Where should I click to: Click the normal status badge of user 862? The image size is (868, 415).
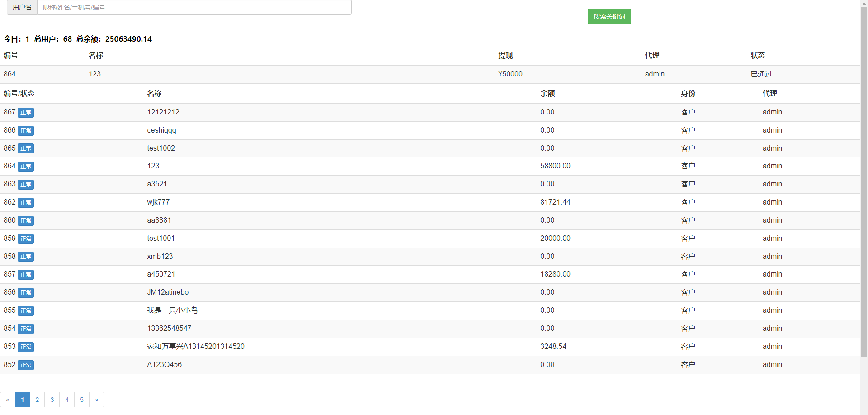coord(26,203)
